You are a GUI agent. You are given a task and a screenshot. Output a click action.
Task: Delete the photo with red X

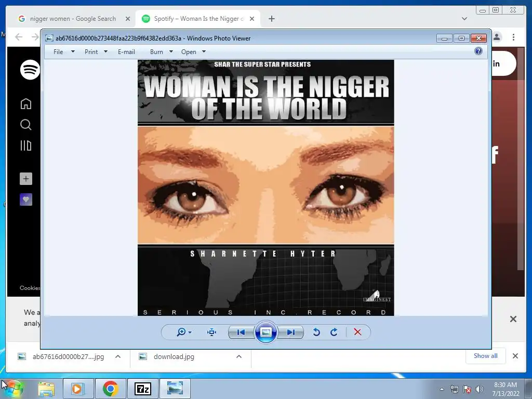coord(357,332)
